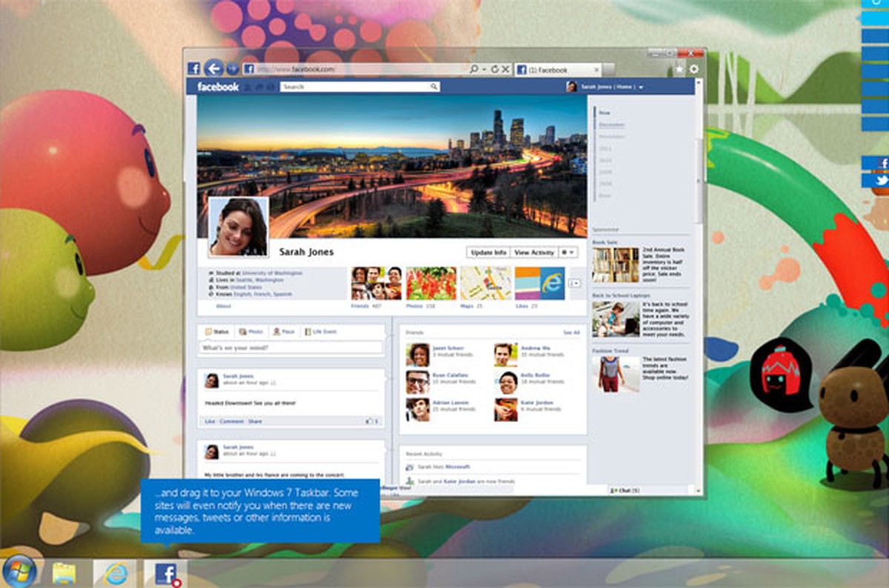
Task: Open the address bar dropdown arrow
Action: point(484,69)
